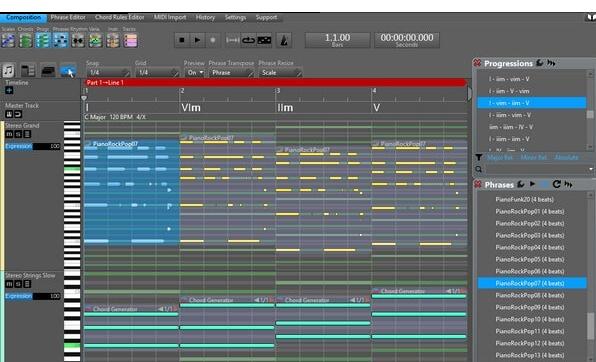Open the Instruments browser icon

pos(113,40)
